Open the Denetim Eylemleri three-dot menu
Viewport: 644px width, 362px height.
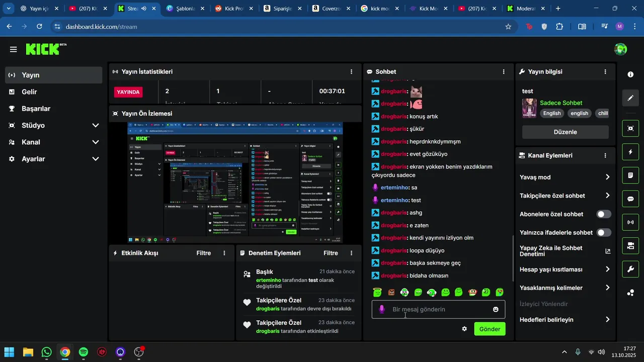coord(351,253)
